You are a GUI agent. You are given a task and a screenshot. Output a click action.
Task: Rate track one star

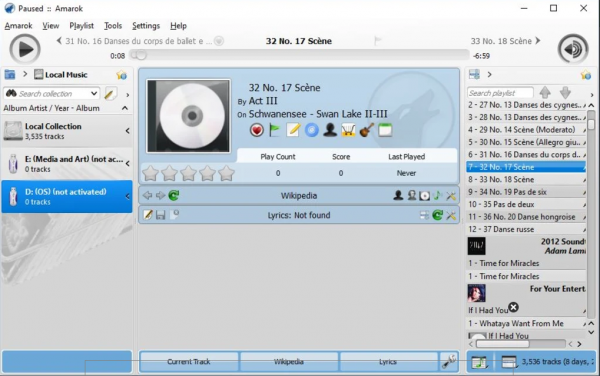[x=150, y=173]
